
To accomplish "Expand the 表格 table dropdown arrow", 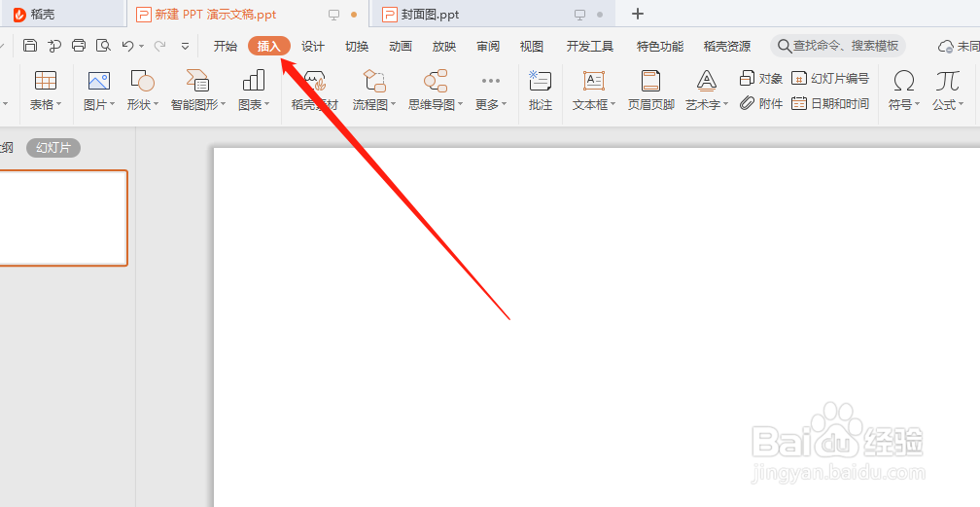I will coord(59,104).
